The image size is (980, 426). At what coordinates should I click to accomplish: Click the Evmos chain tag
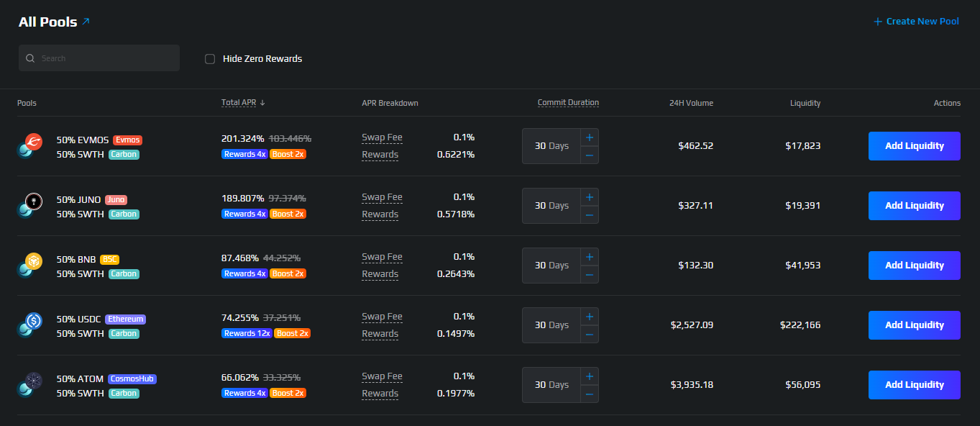(128, 140)
